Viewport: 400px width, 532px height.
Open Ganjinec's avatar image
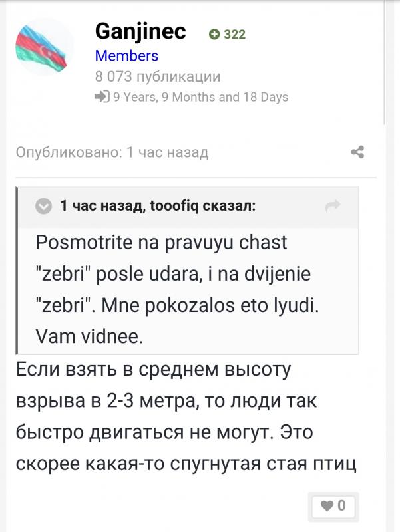tap(43, 47)
